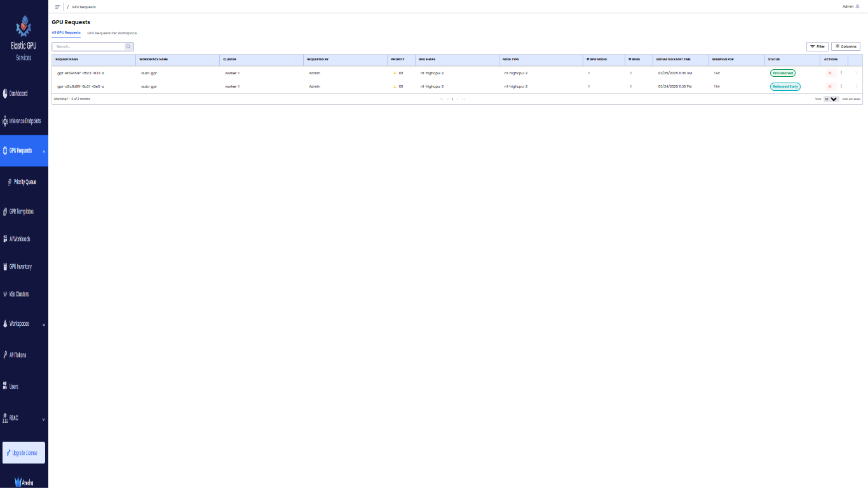Click the Search input field
This screenshot has width=868, height=489.
point(89,46)
